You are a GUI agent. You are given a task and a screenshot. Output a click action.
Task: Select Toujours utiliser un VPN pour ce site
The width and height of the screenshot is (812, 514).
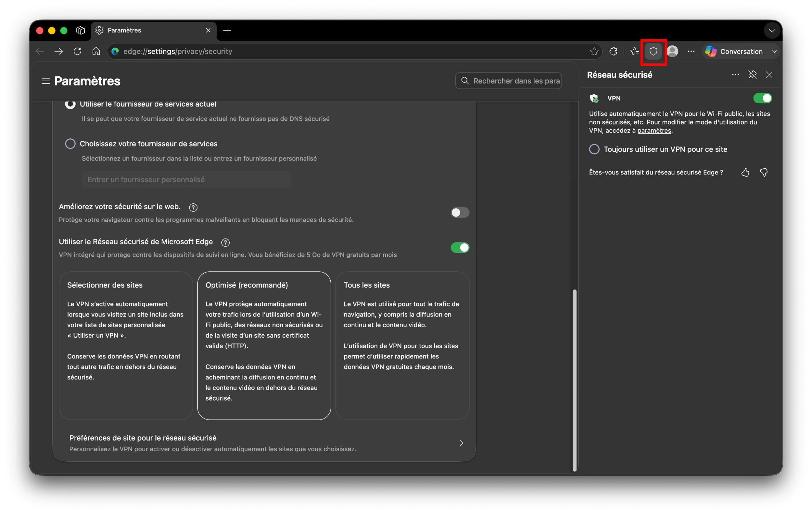[594, 149]
